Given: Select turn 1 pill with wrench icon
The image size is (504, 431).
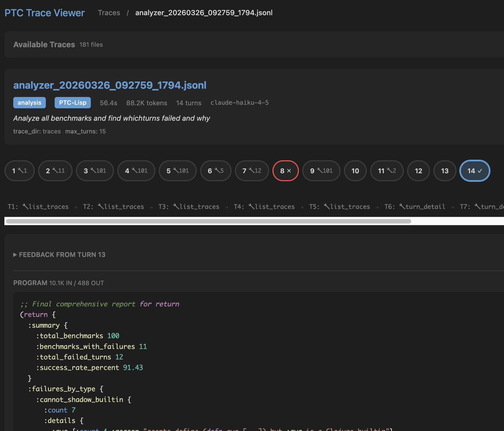Looking at the screenshot, I should tap(20, 171).
